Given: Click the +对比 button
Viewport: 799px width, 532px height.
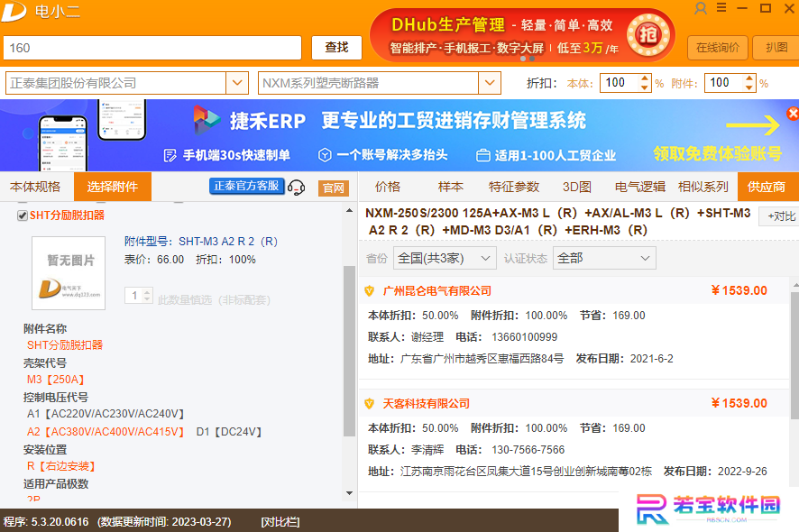Looking at the screenshot, I should [781, 216].
